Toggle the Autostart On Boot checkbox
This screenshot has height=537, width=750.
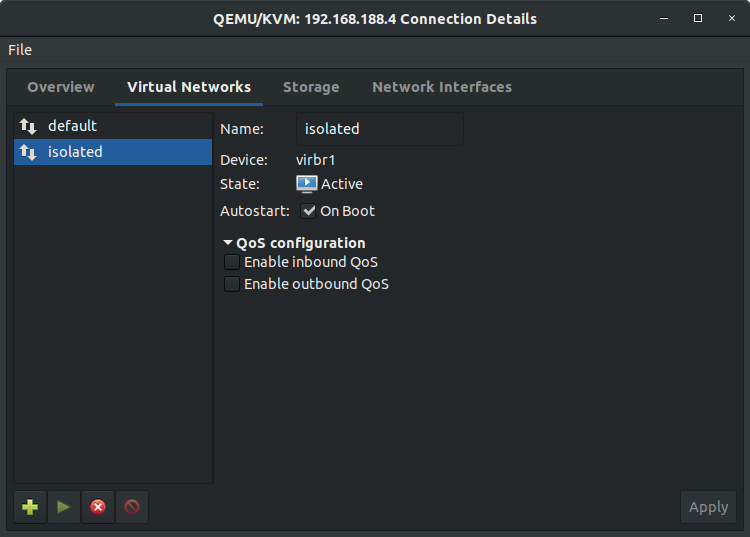tap(309, 211)
